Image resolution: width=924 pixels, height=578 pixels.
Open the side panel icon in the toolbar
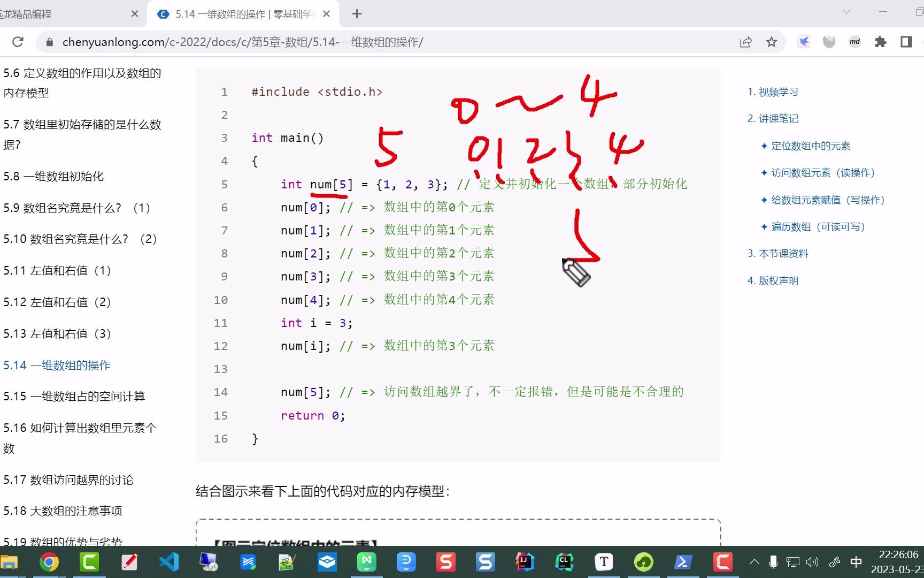(x=905, y=42)
